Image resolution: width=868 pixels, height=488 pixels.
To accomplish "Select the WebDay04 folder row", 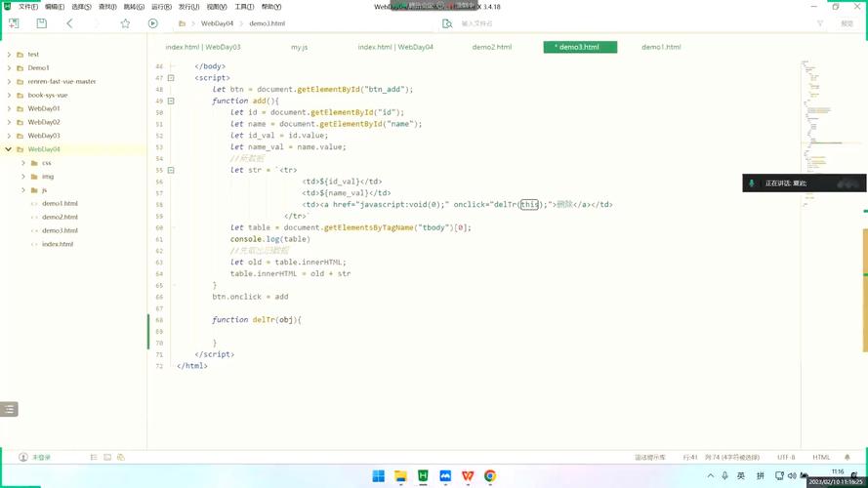I will tap(73, 149).
